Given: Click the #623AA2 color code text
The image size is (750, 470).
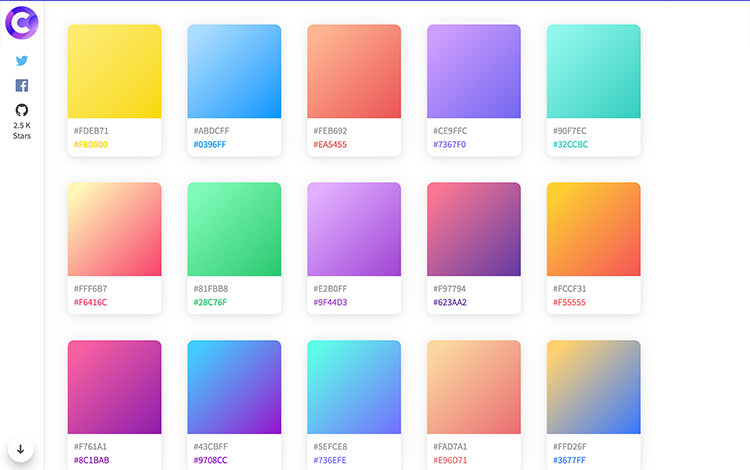Looking at the screenshot, I should [450, 302].
